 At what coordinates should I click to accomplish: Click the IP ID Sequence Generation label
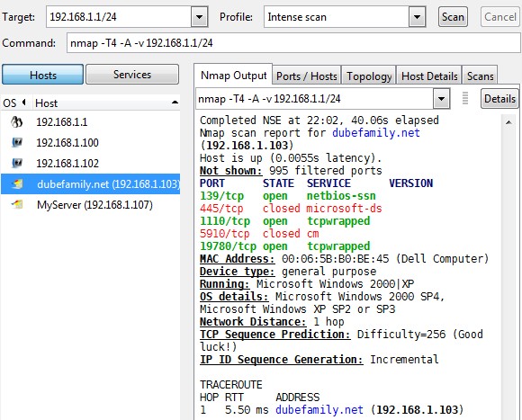click(282, 360)
